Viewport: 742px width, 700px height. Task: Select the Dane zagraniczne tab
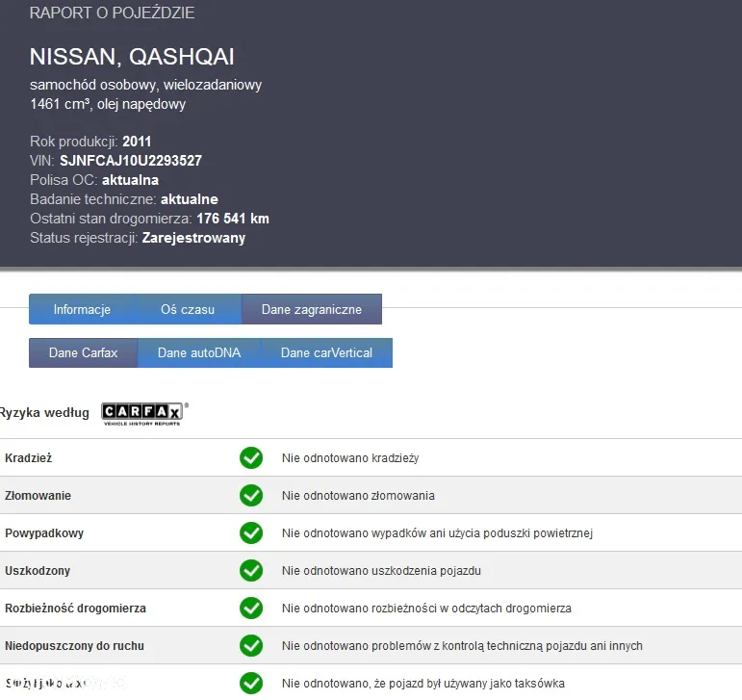pyautogui.click(x=312, y=309)
